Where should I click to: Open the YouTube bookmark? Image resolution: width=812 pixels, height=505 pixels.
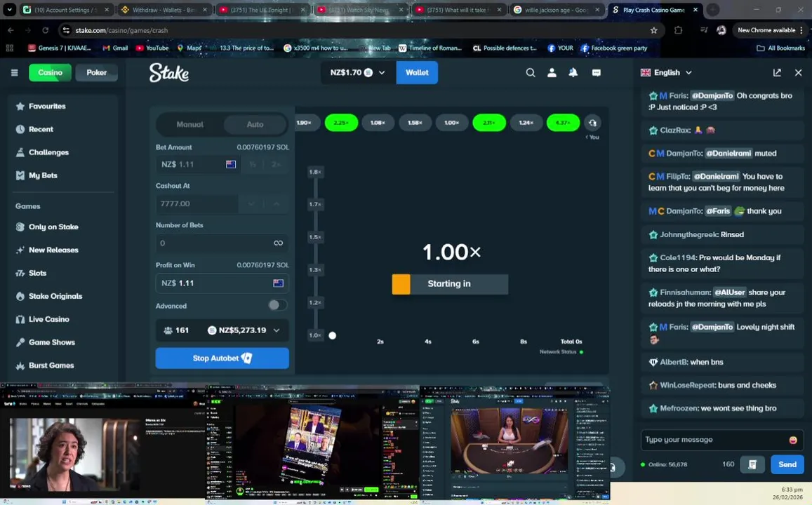(x=152, y=48)
